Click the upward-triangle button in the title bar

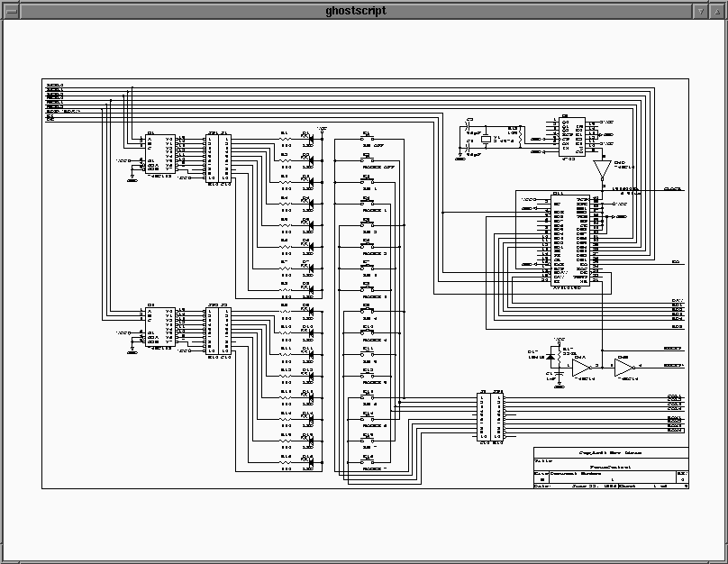pos(717,10)
